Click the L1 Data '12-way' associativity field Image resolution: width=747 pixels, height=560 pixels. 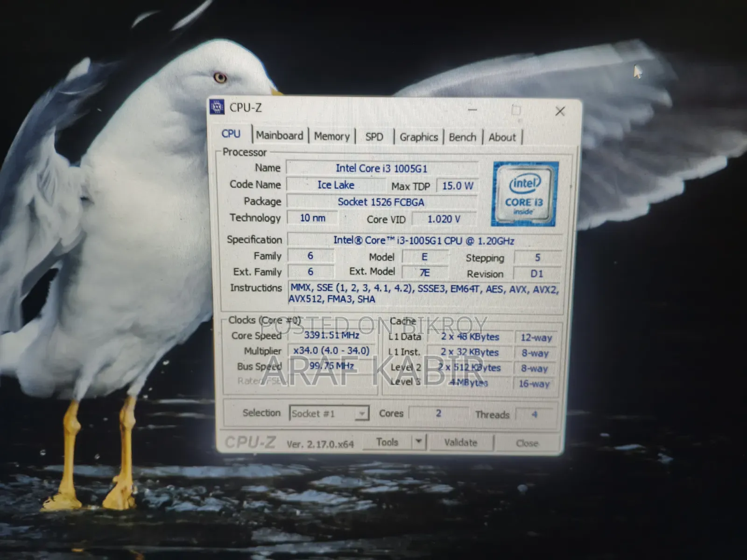[536, 337]
